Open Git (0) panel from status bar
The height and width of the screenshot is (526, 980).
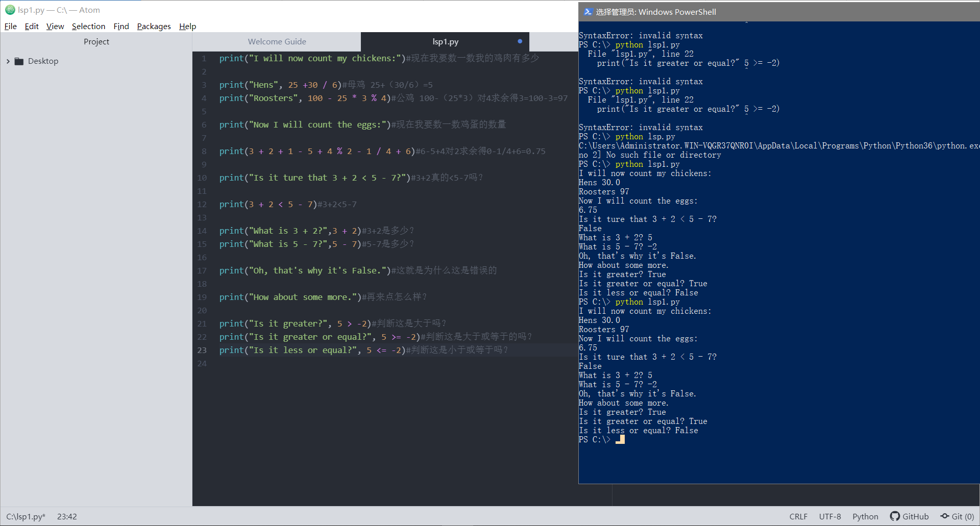pos(963,516)
